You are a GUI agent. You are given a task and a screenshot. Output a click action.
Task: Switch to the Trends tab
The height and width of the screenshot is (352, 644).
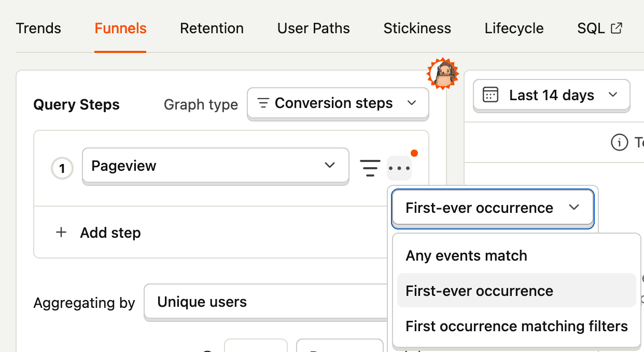point(38,28)
